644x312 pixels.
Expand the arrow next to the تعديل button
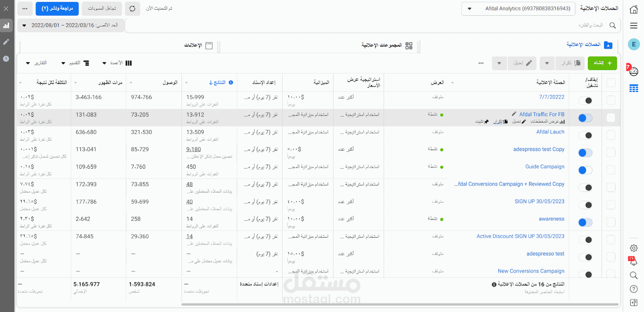[x=499, y=63]
